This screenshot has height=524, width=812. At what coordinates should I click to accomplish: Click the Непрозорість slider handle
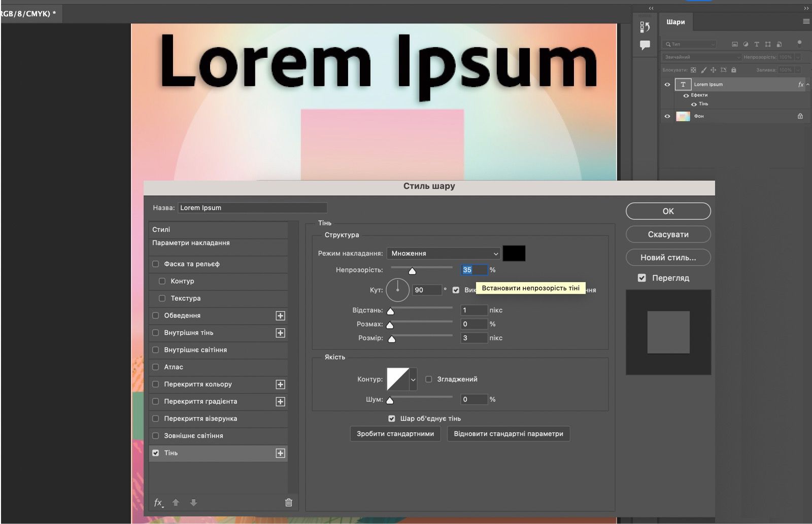412,271
